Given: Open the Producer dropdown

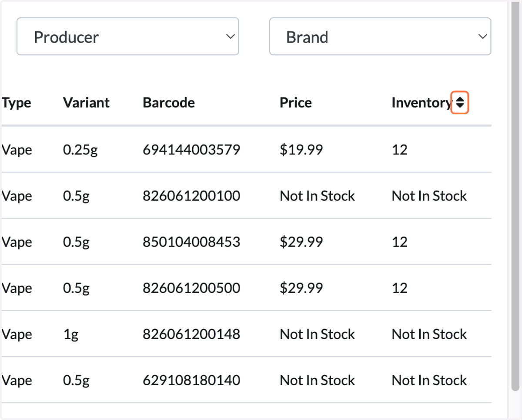Looking at the screenshot, I should (x=128, y=37).
